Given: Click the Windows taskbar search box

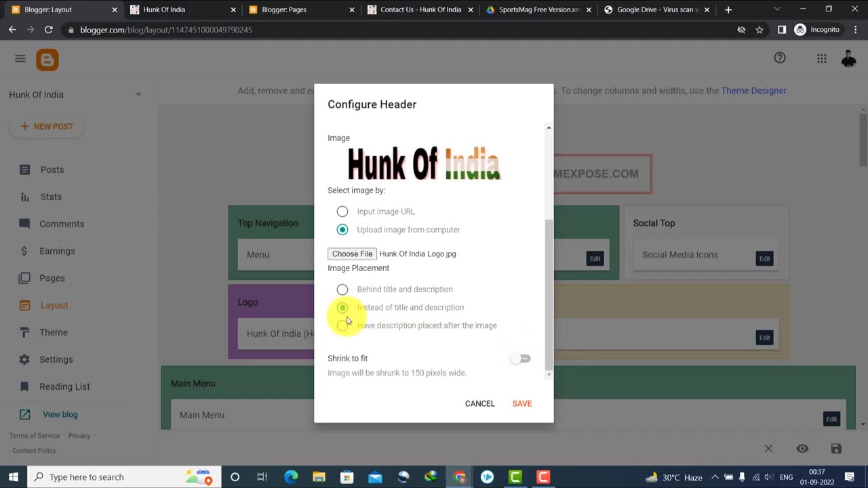Looking at the screenshot, I should coord(124,477).
